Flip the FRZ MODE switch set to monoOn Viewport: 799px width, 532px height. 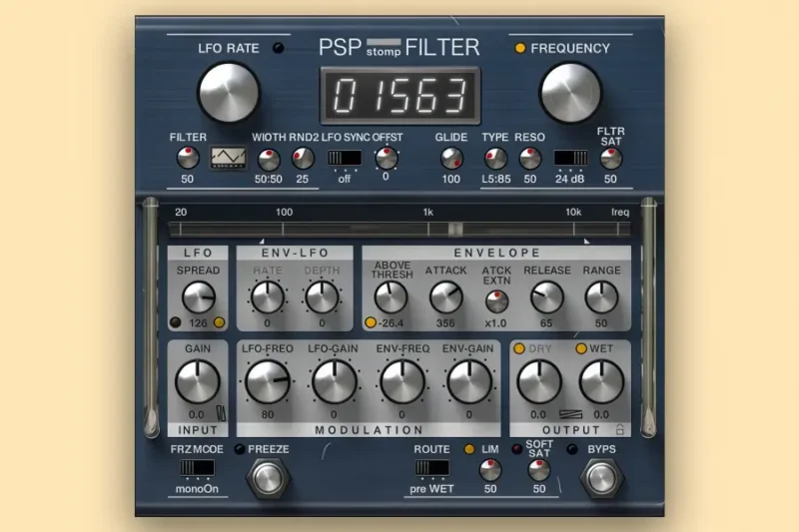pos(198,467)
